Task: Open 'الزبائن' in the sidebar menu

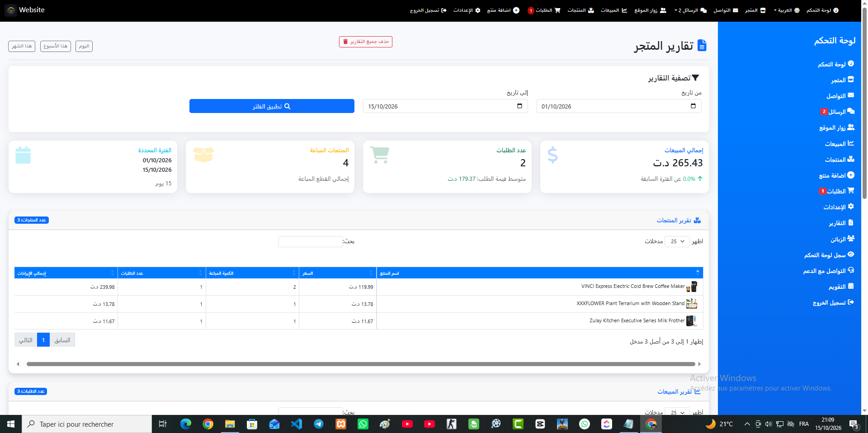Action: point(842,239)
